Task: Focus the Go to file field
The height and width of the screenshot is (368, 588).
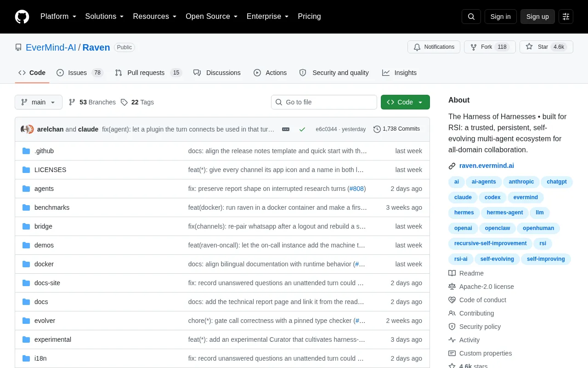Action: 324,102
